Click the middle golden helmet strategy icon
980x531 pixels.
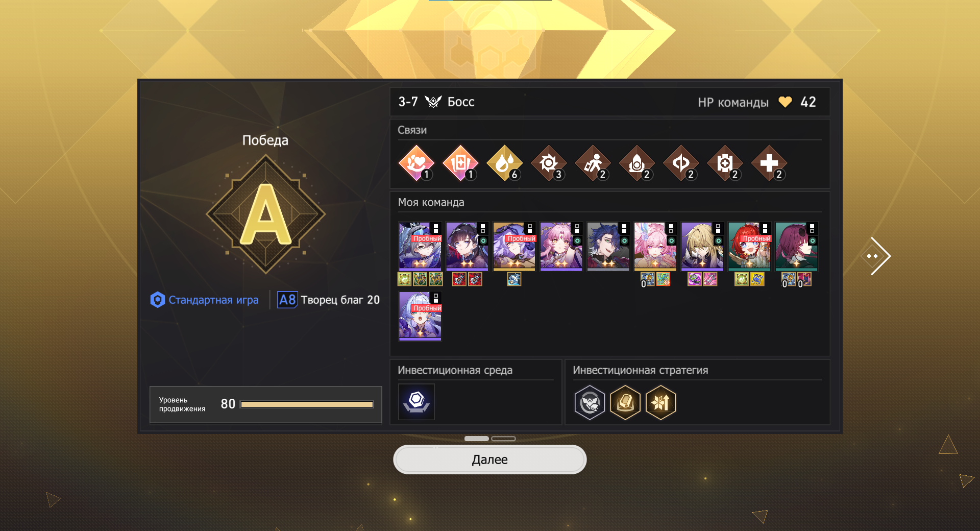tap(625, 402)
